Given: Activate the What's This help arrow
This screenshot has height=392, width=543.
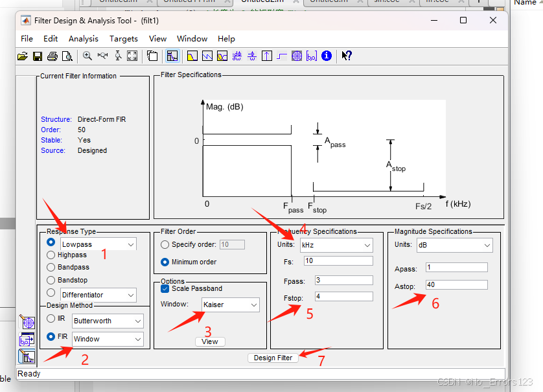Looking at the screenshot, I should point(346,56).
